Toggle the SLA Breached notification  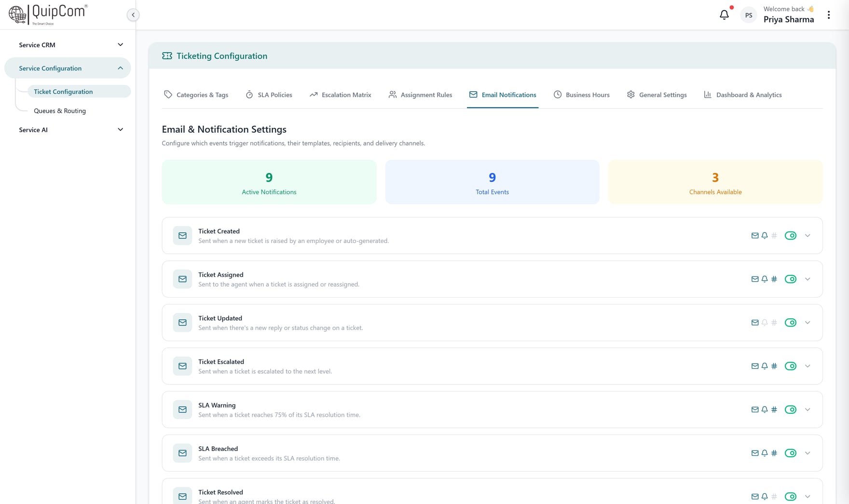point(791,453)
